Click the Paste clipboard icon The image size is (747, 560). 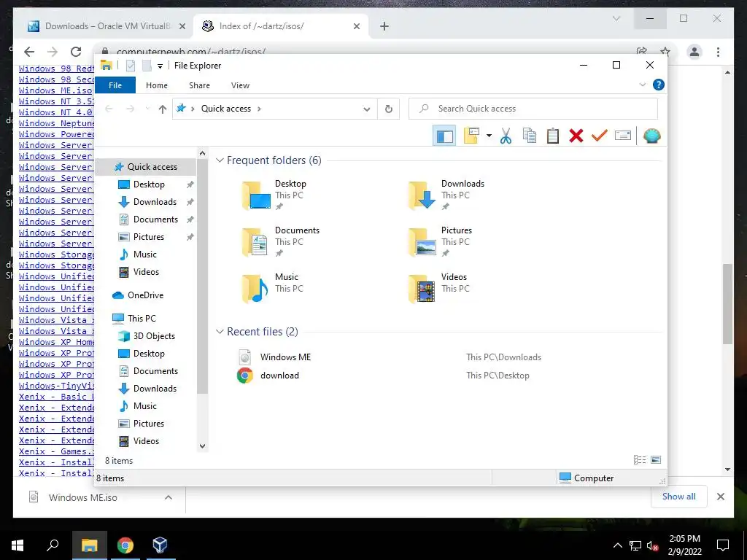pos(553,136)
